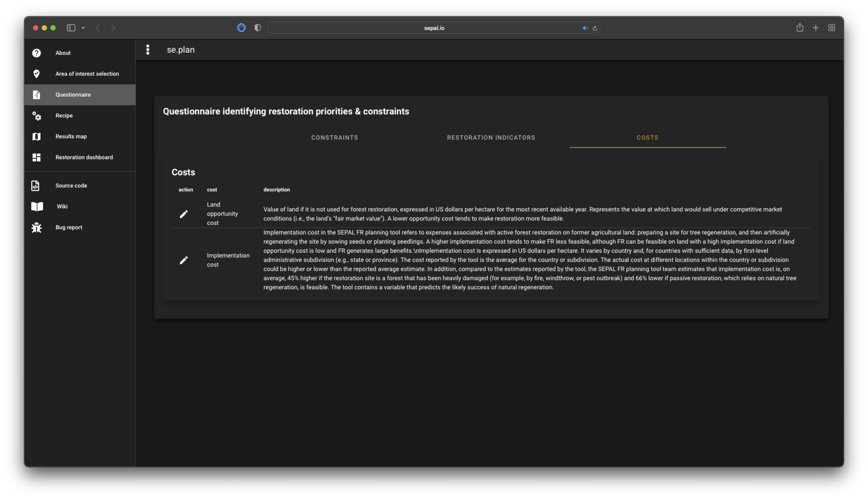868x499 pixels.
Task: Click the Recipe gears icon
Action: point(36,116)
